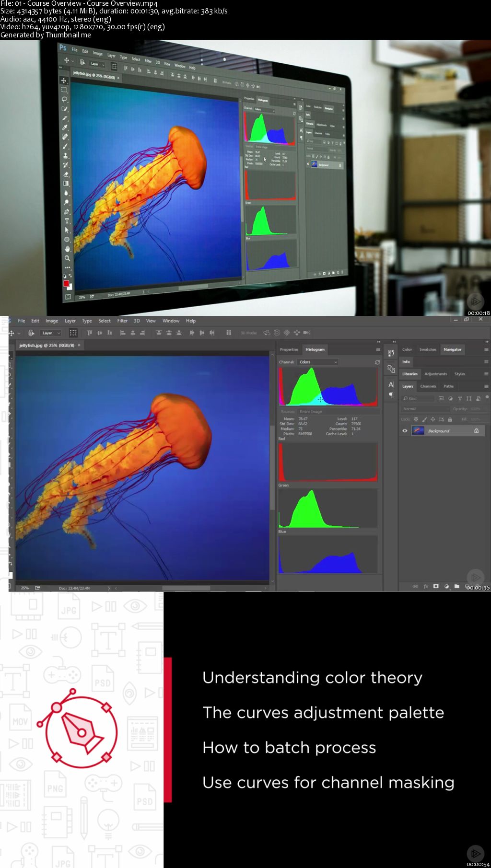Click the Auto-Select layers stack icon
Screen dimensions: 491x868
(31, 333)
